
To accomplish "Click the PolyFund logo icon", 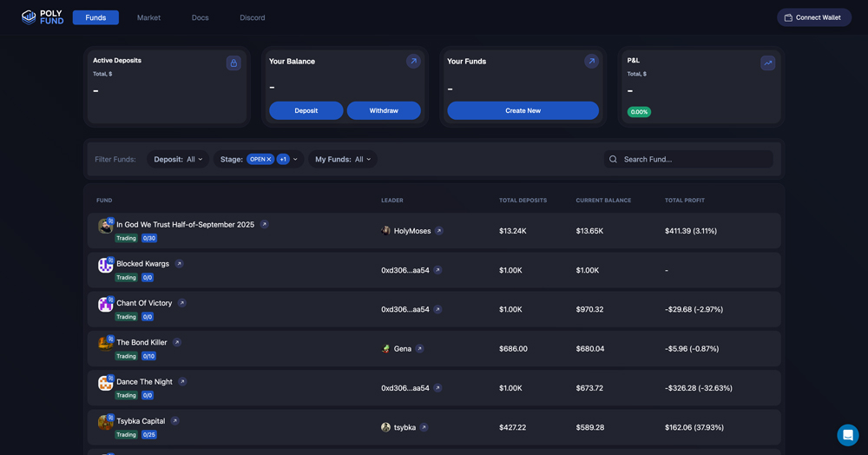I will (29, 17).
